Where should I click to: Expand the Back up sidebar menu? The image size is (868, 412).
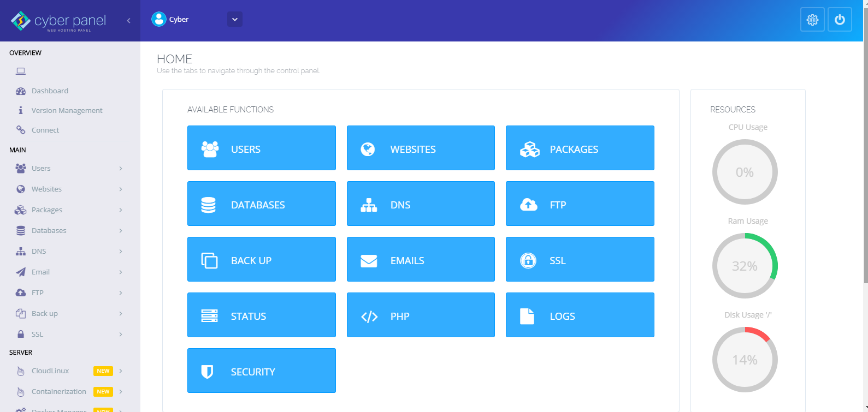coord(70,313)
